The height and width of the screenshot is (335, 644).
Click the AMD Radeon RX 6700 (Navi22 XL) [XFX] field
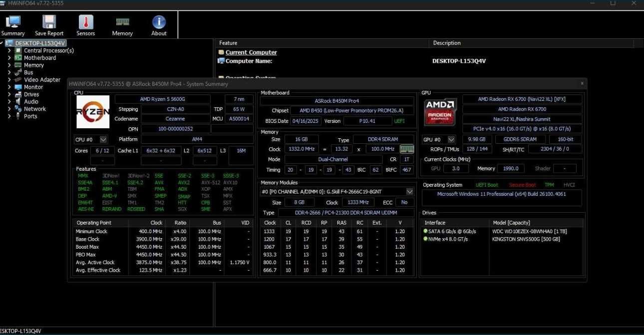522,99
